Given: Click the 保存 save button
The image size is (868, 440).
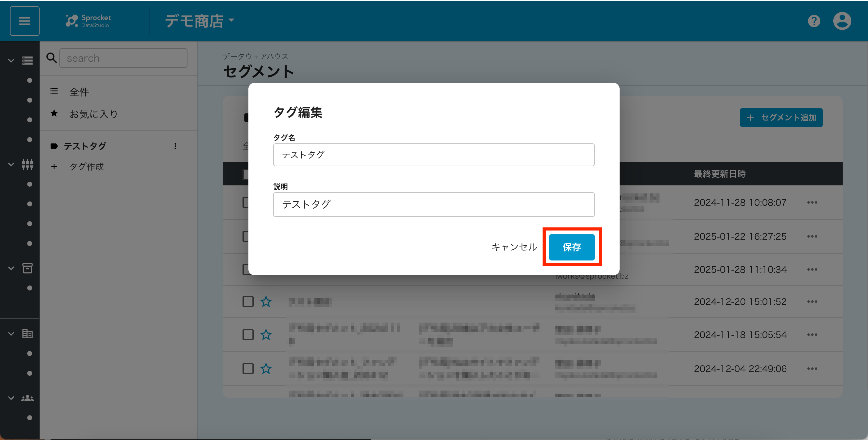Looking at the screenshot, I should click(571, 247).
